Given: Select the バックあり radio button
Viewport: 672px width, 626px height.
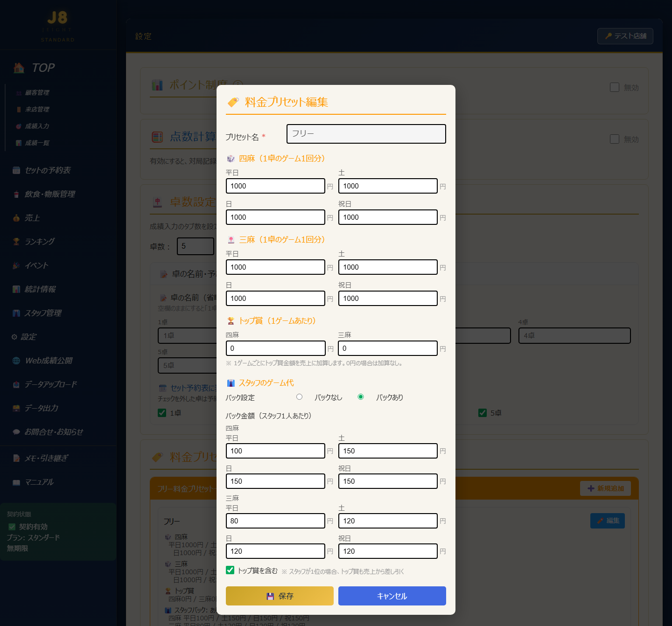Looking at the screenshot, I should (361, 397).
